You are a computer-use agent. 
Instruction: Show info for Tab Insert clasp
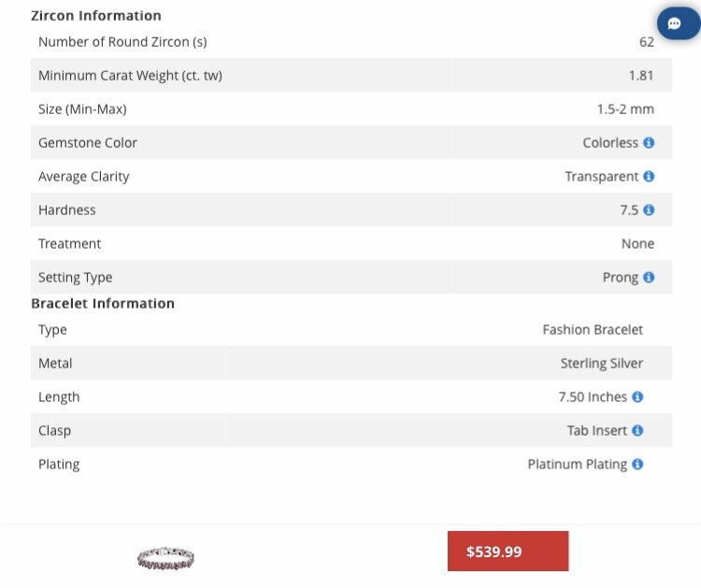(637, 430)
